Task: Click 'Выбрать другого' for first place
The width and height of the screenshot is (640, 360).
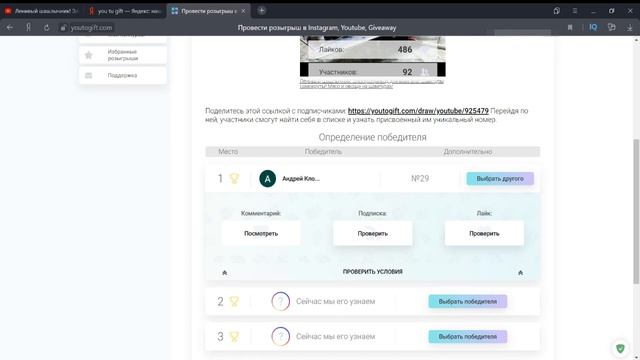Action: click(500, 178)
